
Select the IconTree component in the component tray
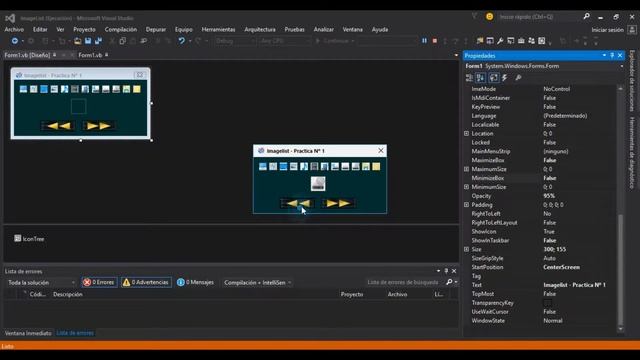29,239
